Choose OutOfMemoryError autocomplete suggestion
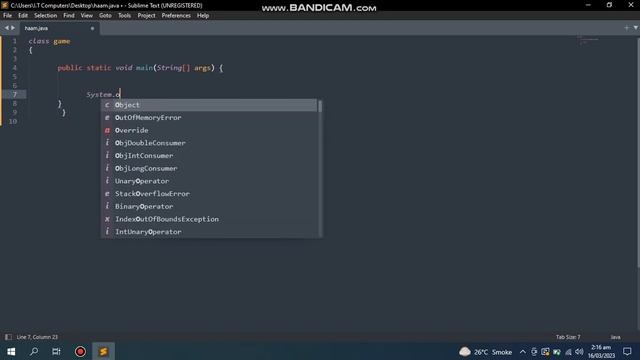The image size is (640, 360). (209, 118)
